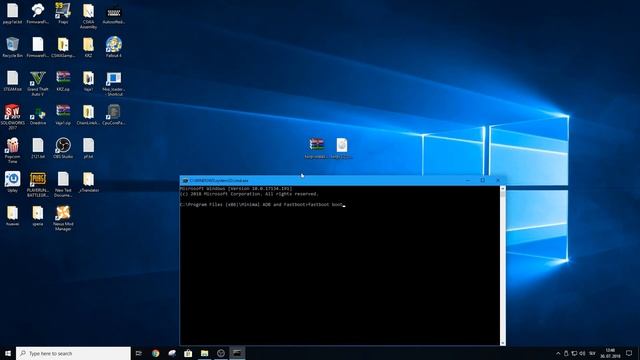Open the Mod_loader Shortcut icon
This screenshot has width=640, height=360.
113,83
